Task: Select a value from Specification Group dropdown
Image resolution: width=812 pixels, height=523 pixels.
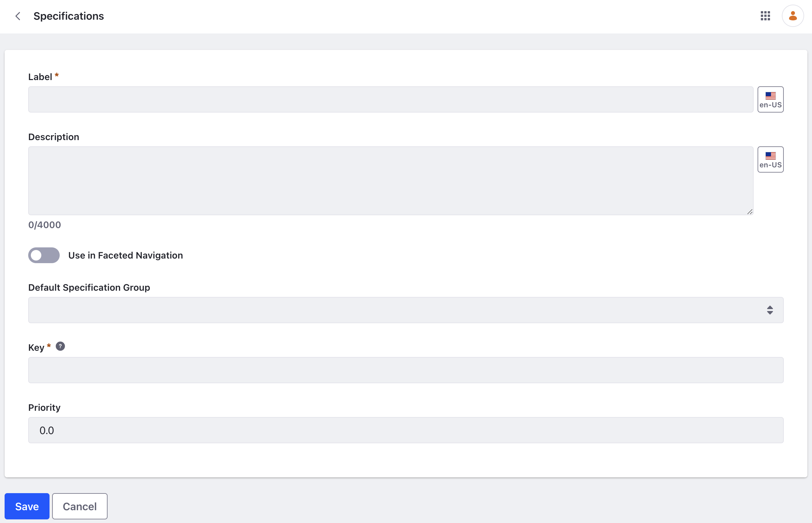Action: click(406, 310)
